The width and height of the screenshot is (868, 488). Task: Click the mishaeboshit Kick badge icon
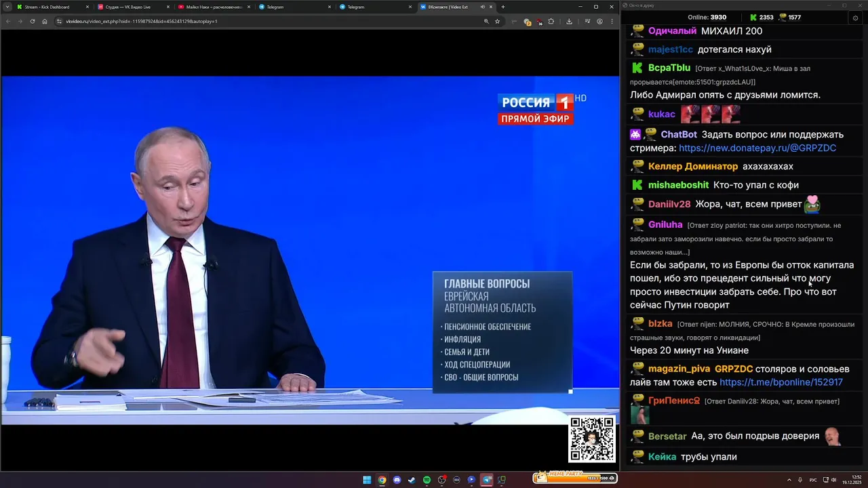pos(637,185)
